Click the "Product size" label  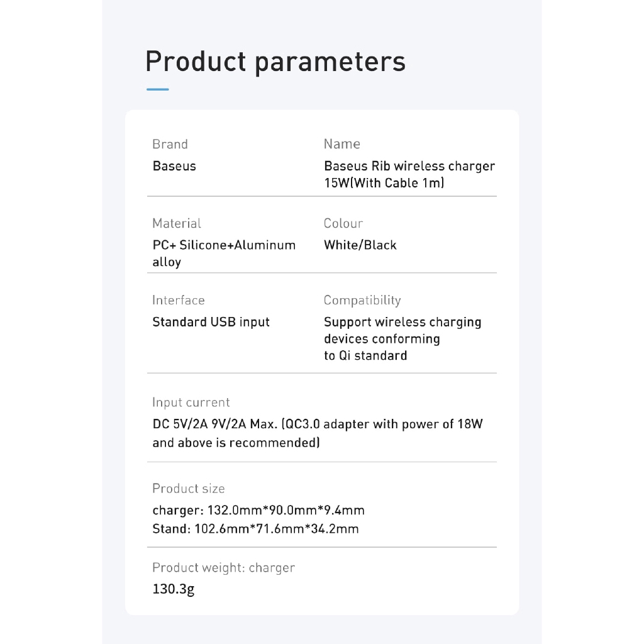tap(188, 489)
